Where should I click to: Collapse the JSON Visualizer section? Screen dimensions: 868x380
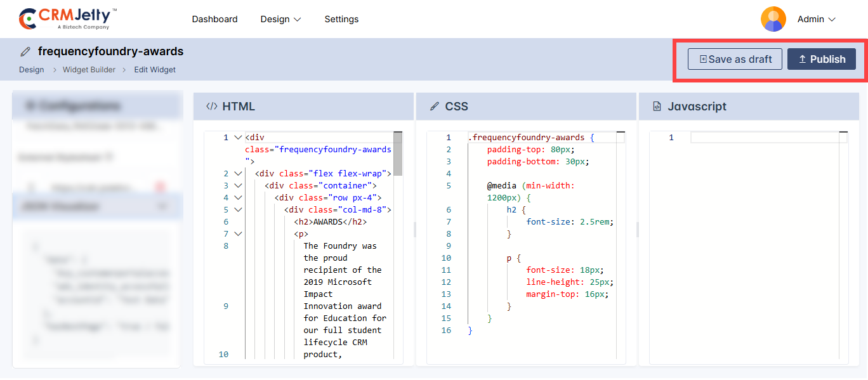pos(162,206)
